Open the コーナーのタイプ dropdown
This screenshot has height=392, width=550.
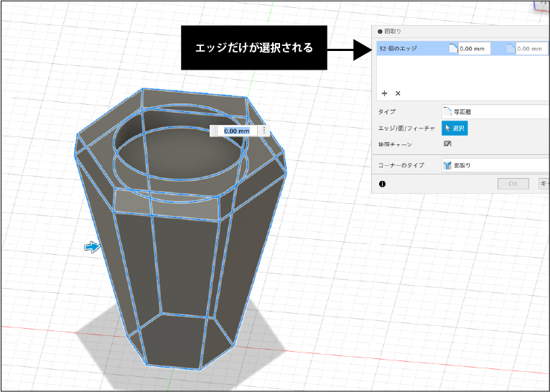(x=494, y=165)
